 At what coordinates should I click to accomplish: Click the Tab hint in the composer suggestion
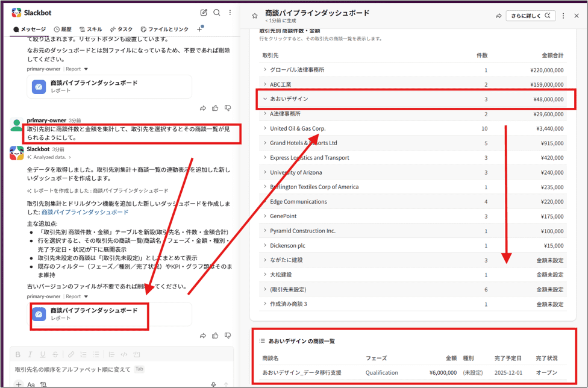pos(140,369)
